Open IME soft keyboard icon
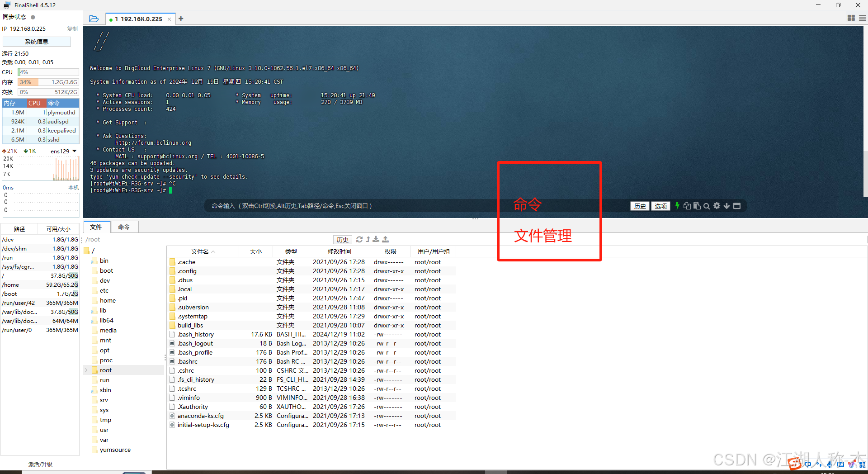The width and height of the screenshot is (868, 474). pos(840,464)
